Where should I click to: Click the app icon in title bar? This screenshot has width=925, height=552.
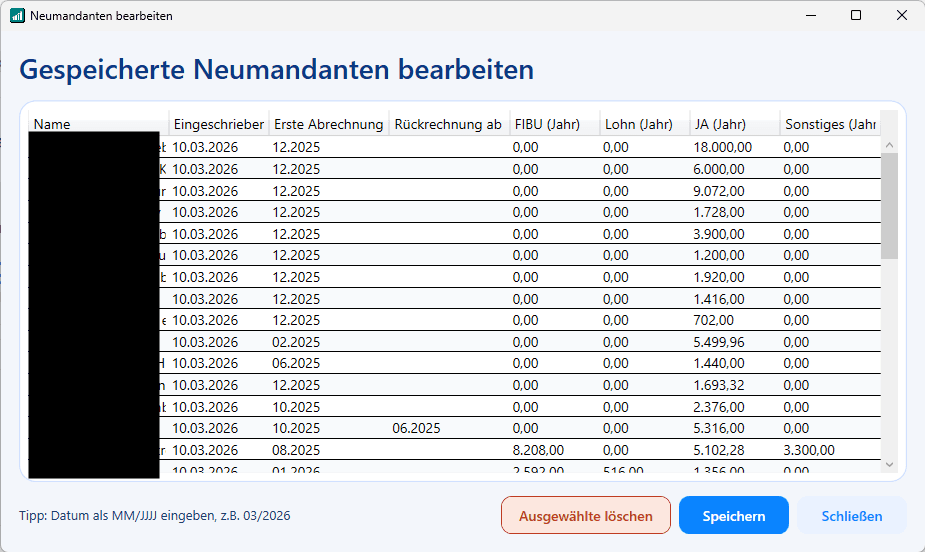tap(17, 15)
